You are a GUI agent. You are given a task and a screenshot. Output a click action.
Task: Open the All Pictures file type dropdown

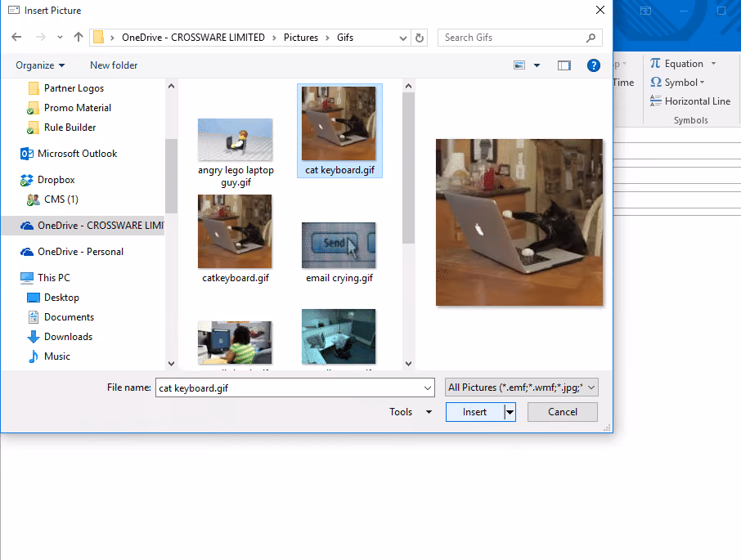click(x=521, y=388)
